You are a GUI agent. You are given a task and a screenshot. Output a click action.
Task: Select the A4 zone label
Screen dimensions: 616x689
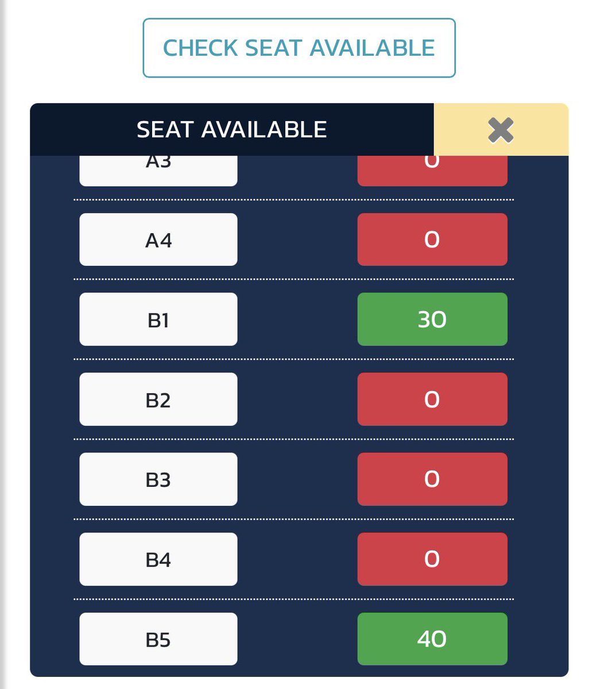[158, 239]
